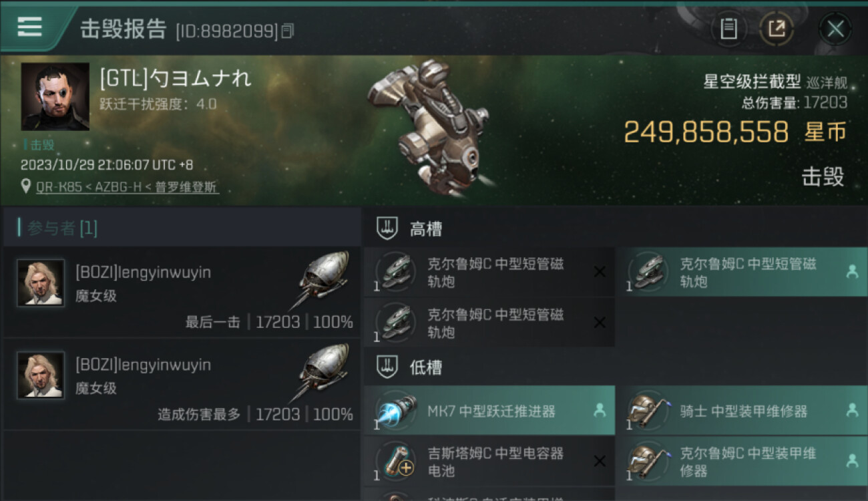This screenshot has width=868, height=501.
Task: Close the kill report window
Action: 835,29
